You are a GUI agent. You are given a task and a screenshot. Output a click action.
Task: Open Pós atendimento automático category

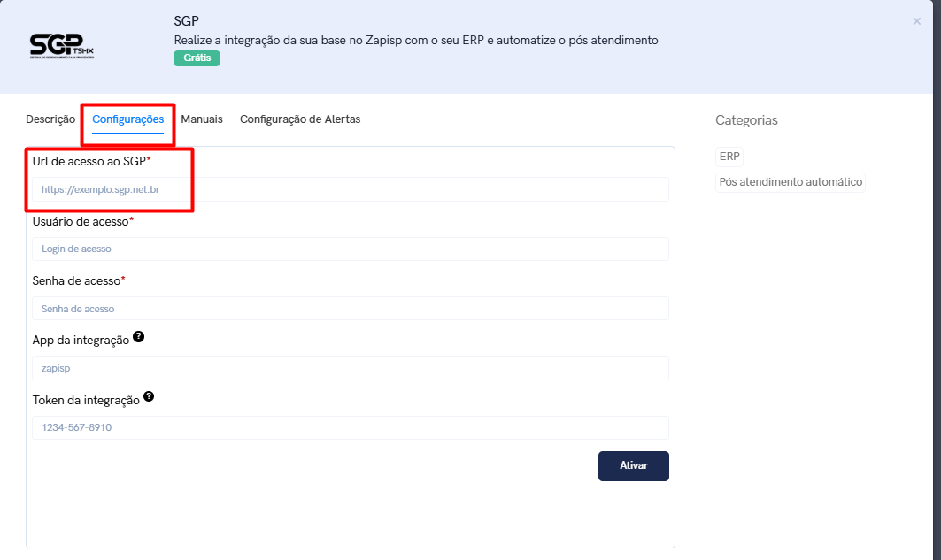(791, 182)
